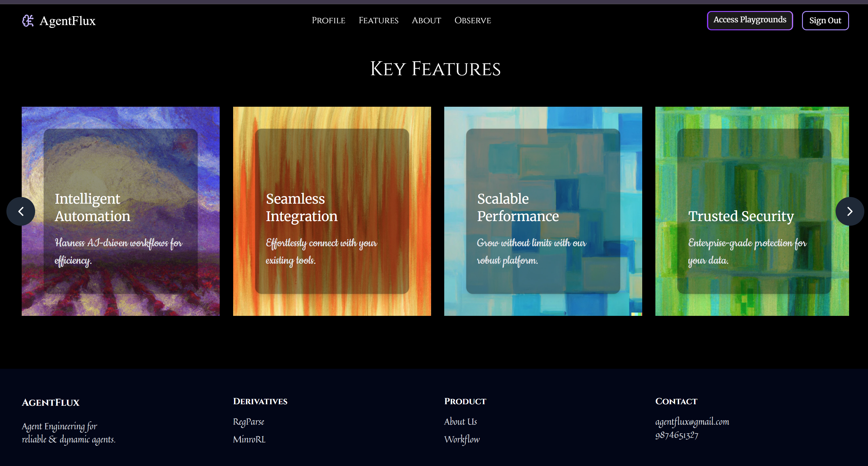Click the Scalable Performance feature card
The height and width of the screenshot is (466, 868).
click(543, 211)
